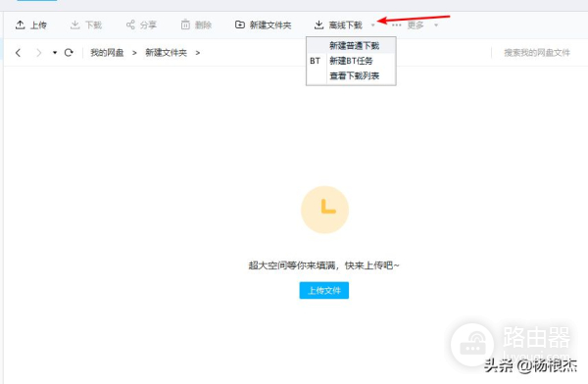
Task: Go back with the left arrow
Action: 18,53
